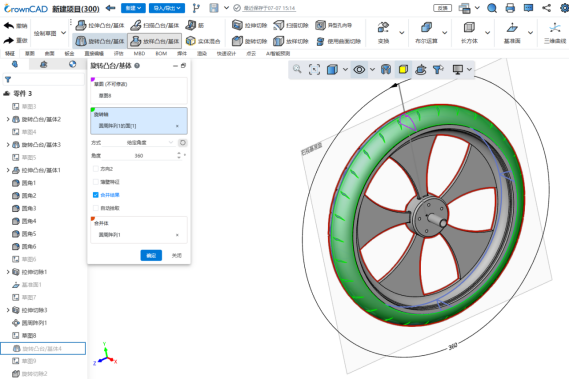Viewport: 570px width, 379px height.
Task: Open the 方式 method dropdown
Action: pyautogui.click(x=150, y=142)
